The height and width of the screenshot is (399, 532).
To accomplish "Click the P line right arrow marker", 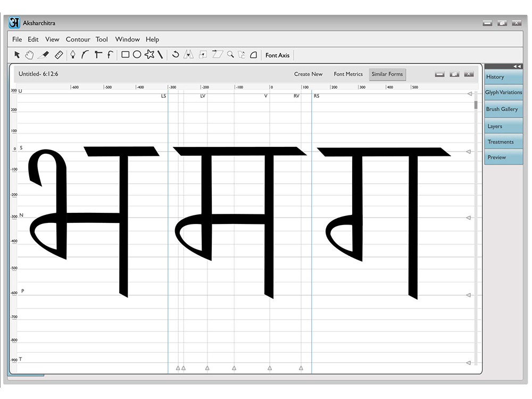I will click(x=468, y=295).
